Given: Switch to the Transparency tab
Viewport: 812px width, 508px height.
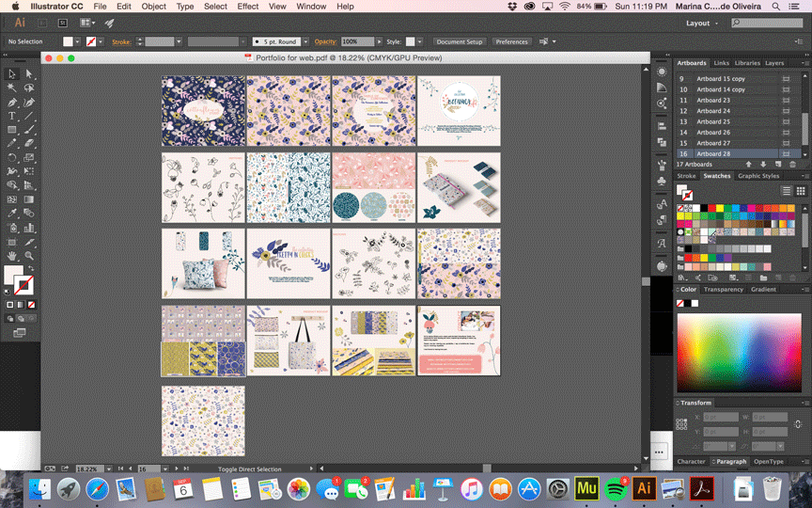Looking at the screenshot, I should point(723,289).
